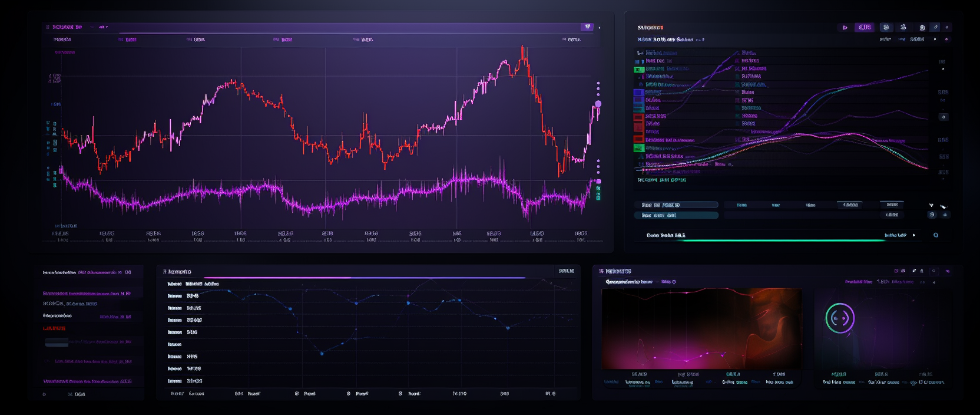Click the purple shield badge button on main chart
This screenshot has width=980, height=415.
(x=587, y=27)
